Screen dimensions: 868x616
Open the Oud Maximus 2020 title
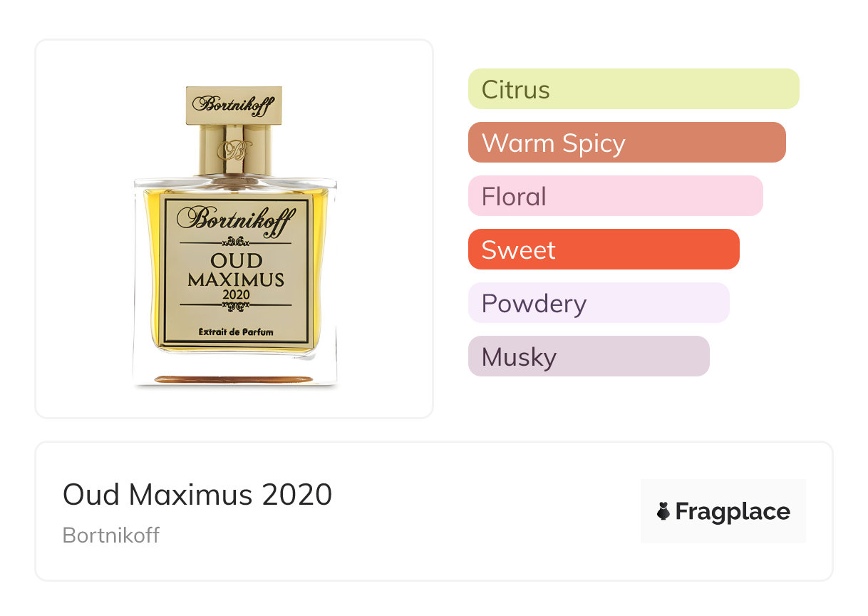tap(197, 494)
